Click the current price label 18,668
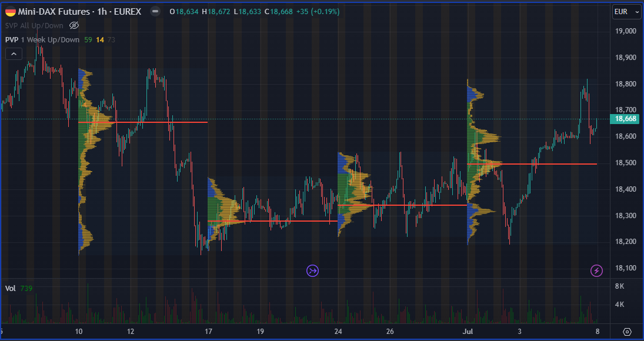644x341 pixels. tap(626, 119)
